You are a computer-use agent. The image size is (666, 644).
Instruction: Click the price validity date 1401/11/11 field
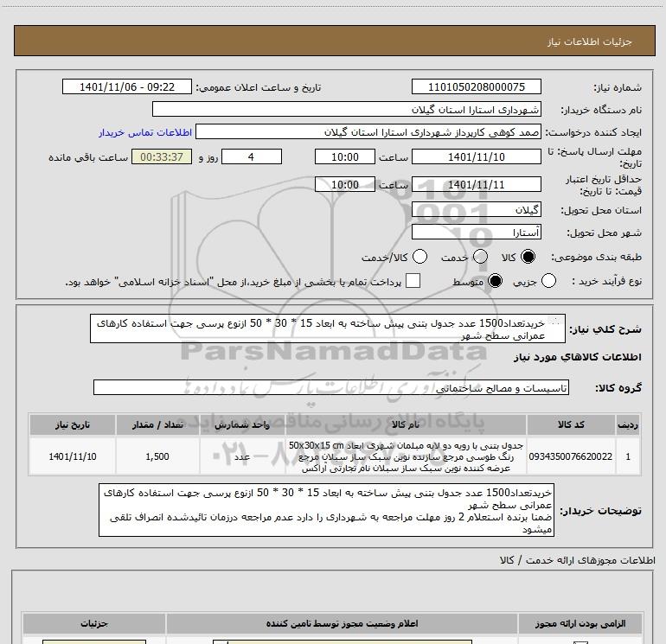[476, 184]
